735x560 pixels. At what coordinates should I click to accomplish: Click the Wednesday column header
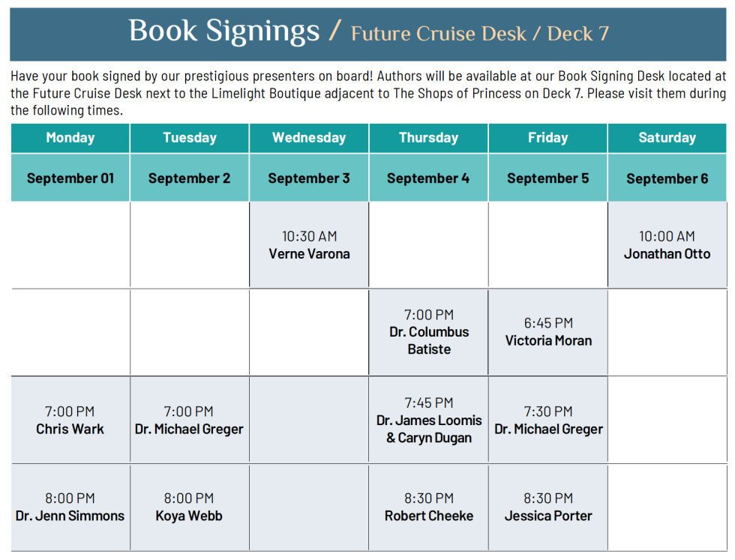309,138
